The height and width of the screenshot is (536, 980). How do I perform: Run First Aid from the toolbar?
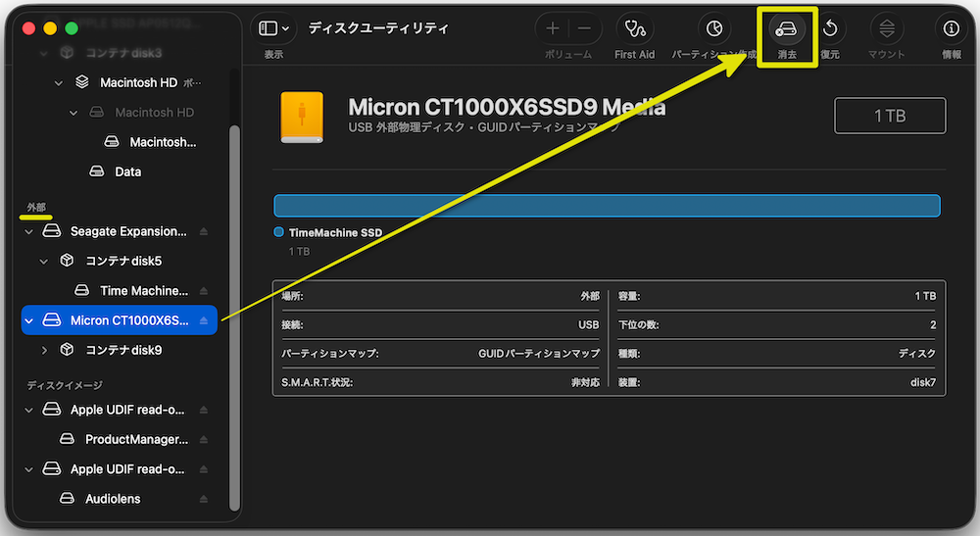pos(635,28)
